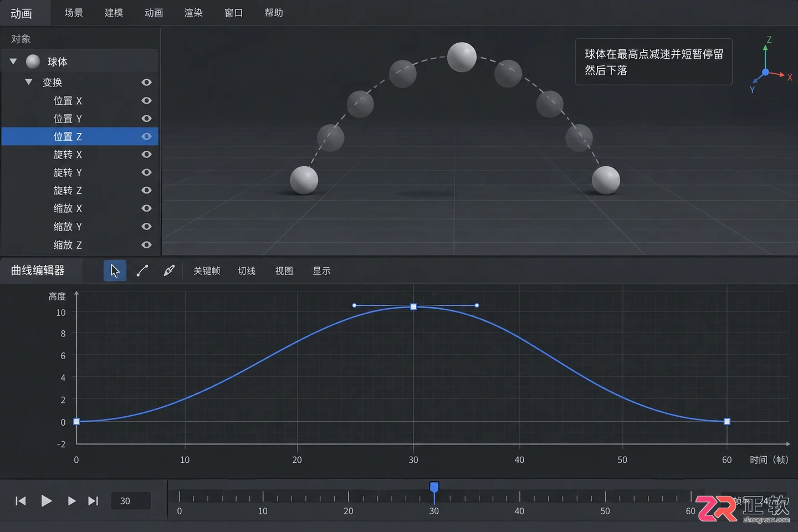Select the pen draw tool

click(x=169, y=270)
